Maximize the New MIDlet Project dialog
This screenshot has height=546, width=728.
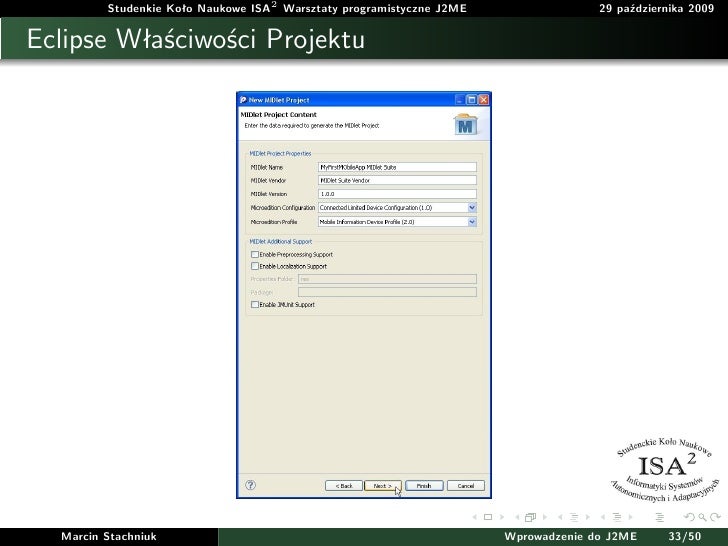click(x=472, y=100)
